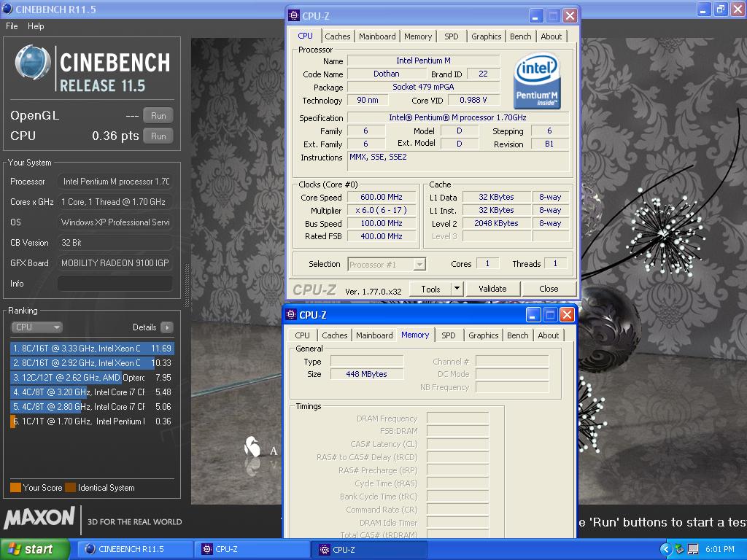This screenshot has height=560, width=747.
Task: Click the Validate button
Action: click(x=492, y=289)
